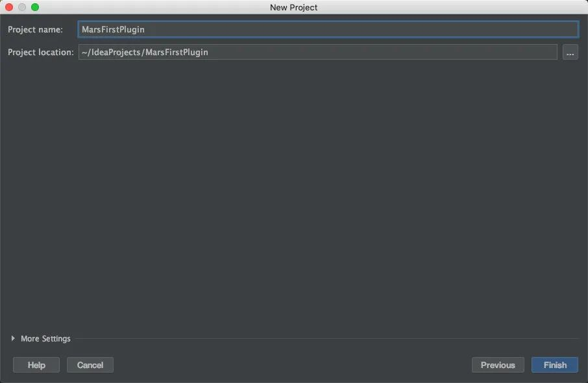
Task: Cancel the New Project dialog
Action: tap(90, 364)
